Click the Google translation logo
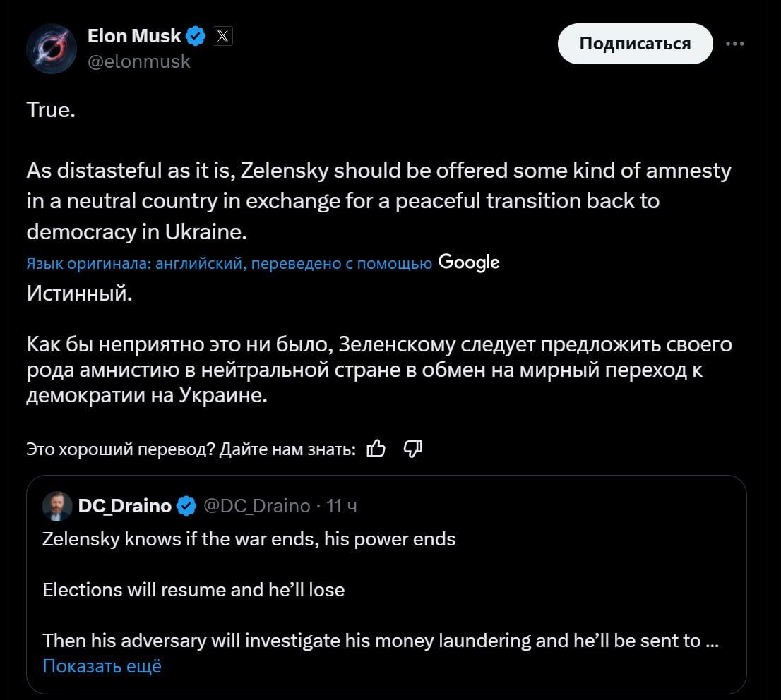Screen dimensions: 781x700 tap(469, 262)
